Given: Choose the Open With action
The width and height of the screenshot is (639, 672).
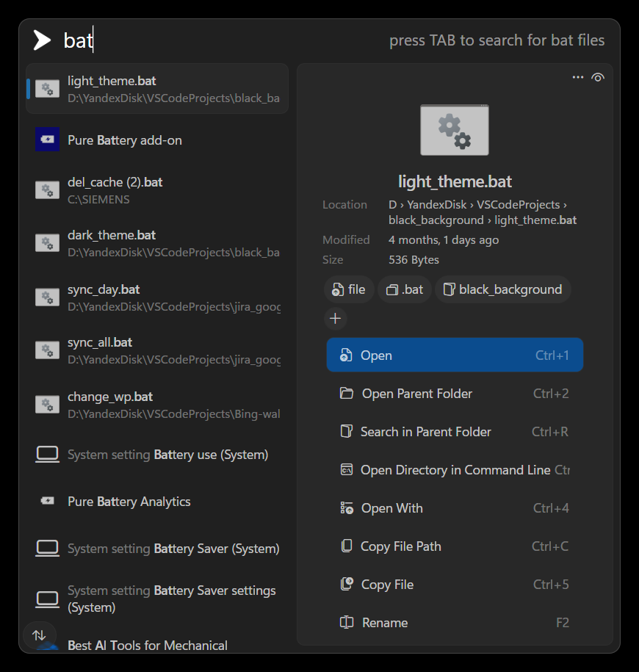Looking at the screenshot, I should [455, 508].
